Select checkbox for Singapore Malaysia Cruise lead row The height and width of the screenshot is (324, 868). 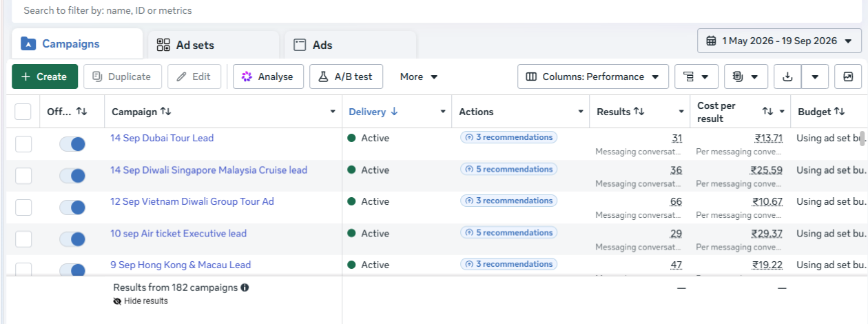point(23,176)
